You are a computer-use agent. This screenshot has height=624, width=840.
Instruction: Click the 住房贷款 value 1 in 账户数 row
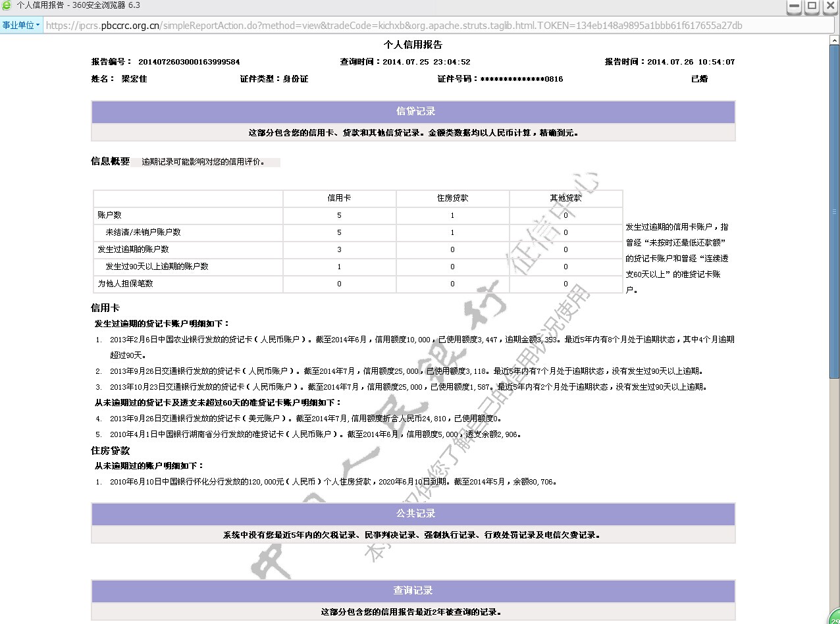coord(452,215)
